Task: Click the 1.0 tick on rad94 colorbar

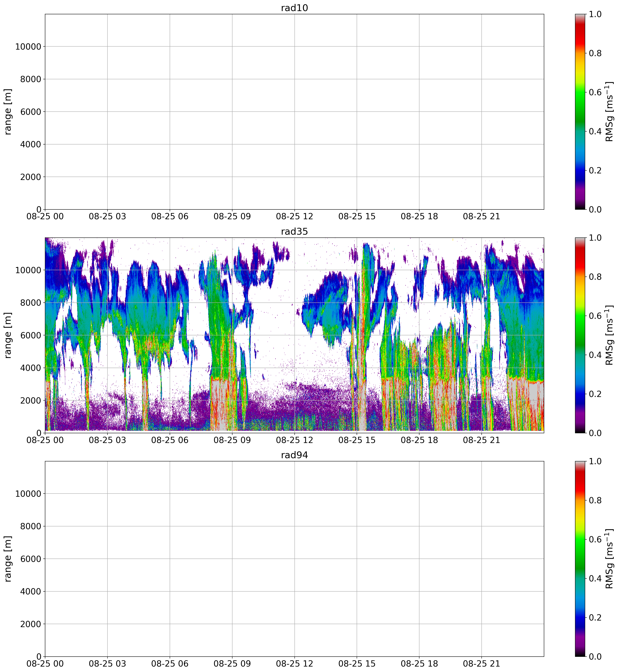Action: coord(595,461)
